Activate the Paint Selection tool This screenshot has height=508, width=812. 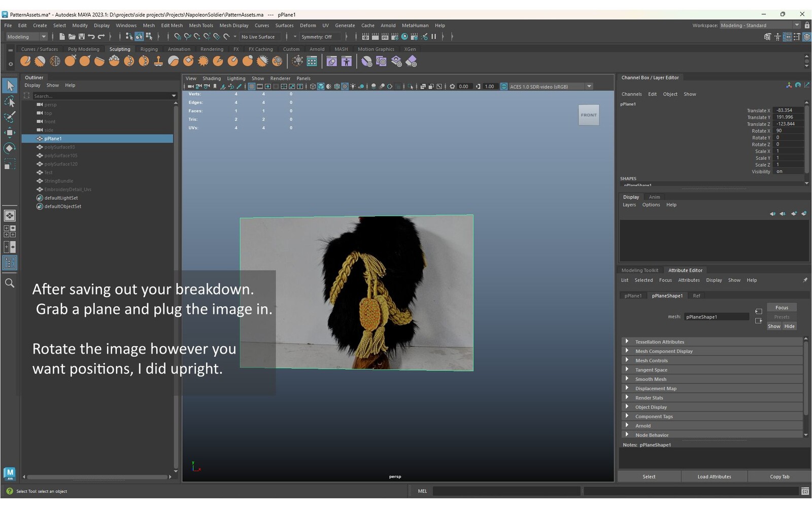[9, 117]
